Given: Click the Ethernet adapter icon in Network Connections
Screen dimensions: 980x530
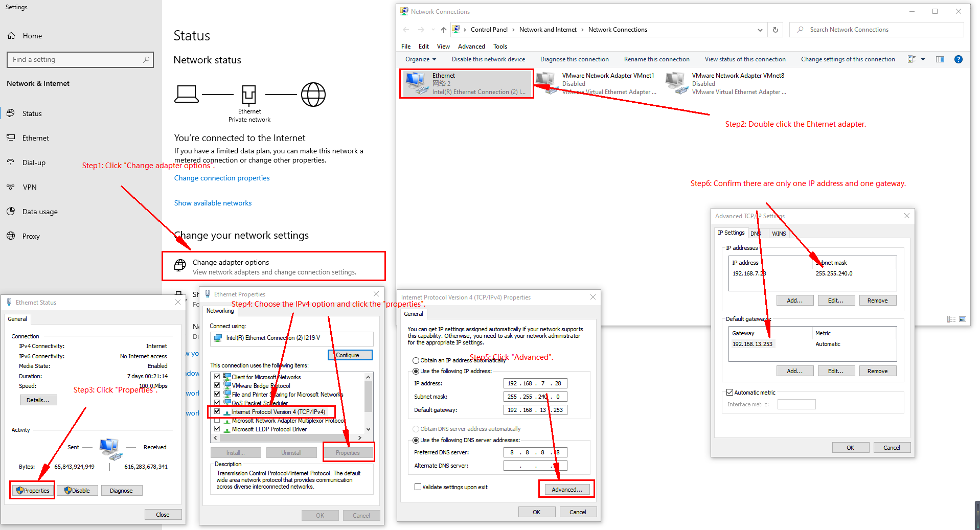Looking at the screenshot, I should point(416,83).
